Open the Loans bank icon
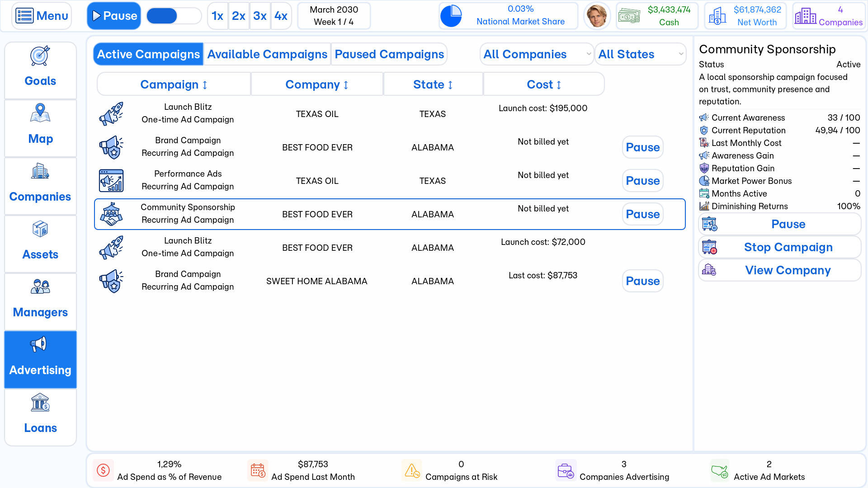Image resolution: width=868 pixels, height=488 pixels. pos(40,403)
